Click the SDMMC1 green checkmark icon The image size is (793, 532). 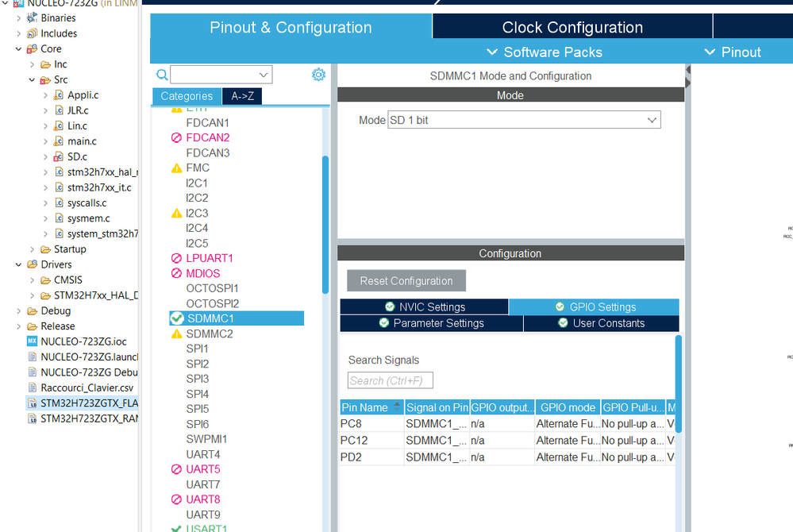tap(177, 318)
